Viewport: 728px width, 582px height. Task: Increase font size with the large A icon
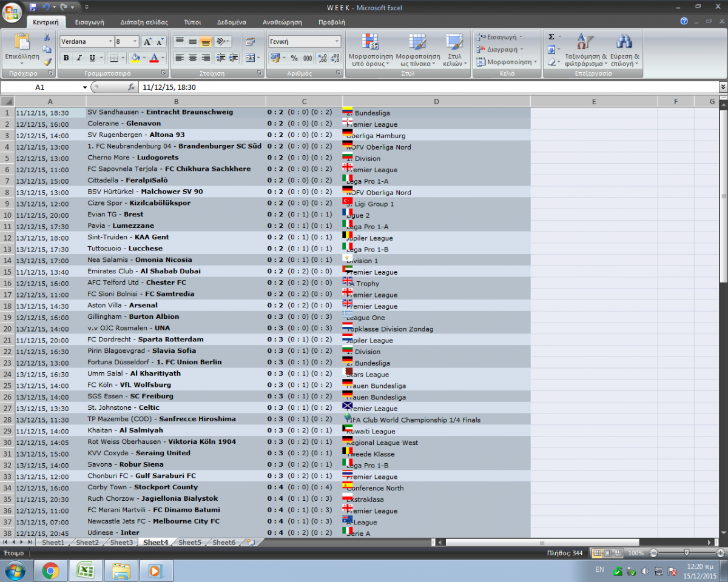click(x=147, y=42)
